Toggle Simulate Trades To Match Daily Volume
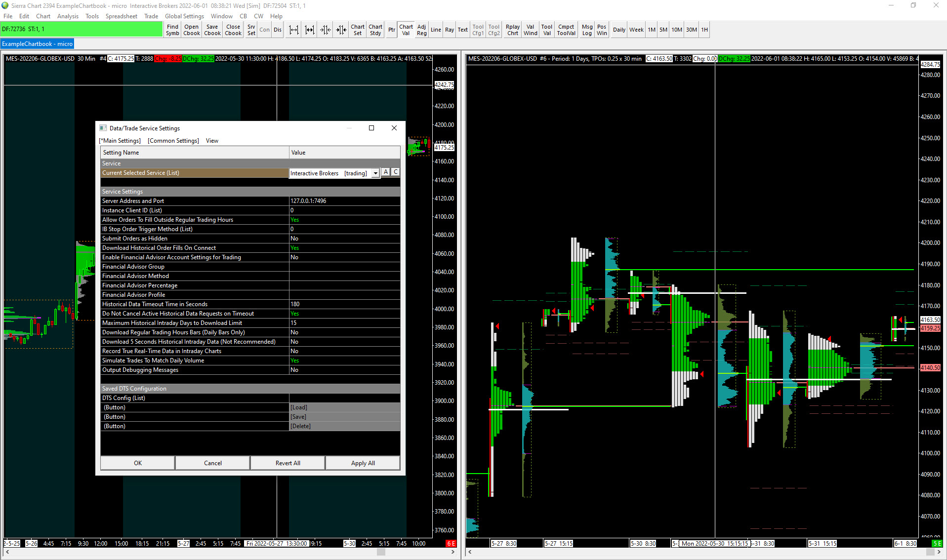 344,360
